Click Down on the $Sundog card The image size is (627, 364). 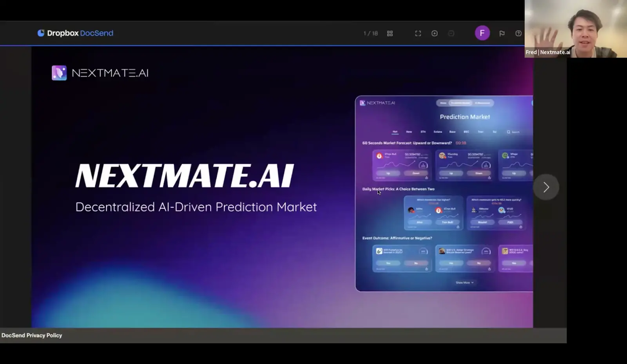(x=479, y=173)
